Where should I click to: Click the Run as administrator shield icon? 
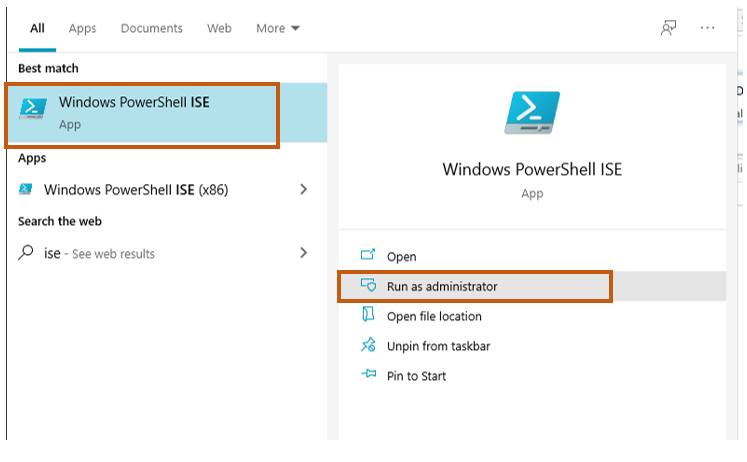click(x=368, y=285)
